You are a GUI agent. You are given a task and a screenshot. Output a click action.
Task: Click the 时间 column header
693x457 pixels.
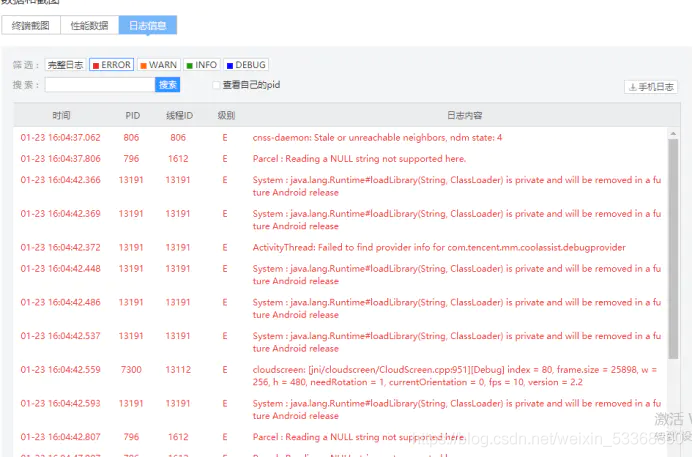click(x=61, y=115)
